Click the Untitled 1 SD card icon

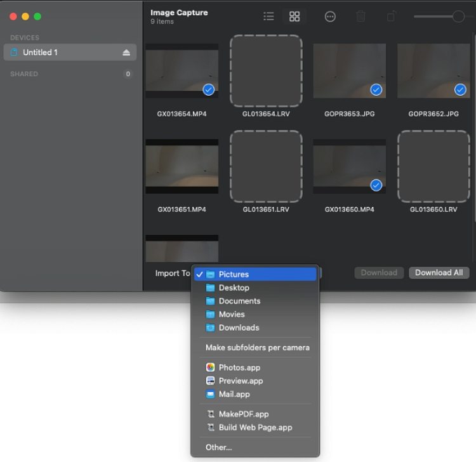tap(14, 52)
